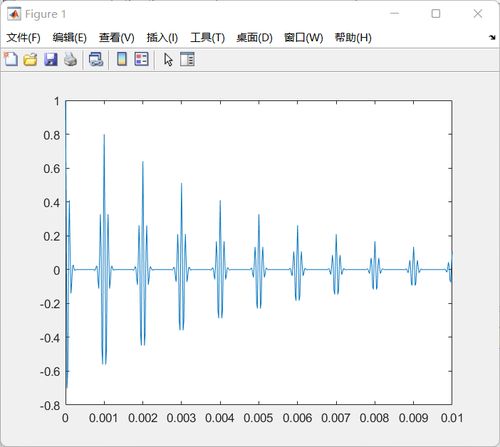Screen dimensions: 500x447
Task: Dock figure using arrow at menu bar right
Action: (492, 37)
